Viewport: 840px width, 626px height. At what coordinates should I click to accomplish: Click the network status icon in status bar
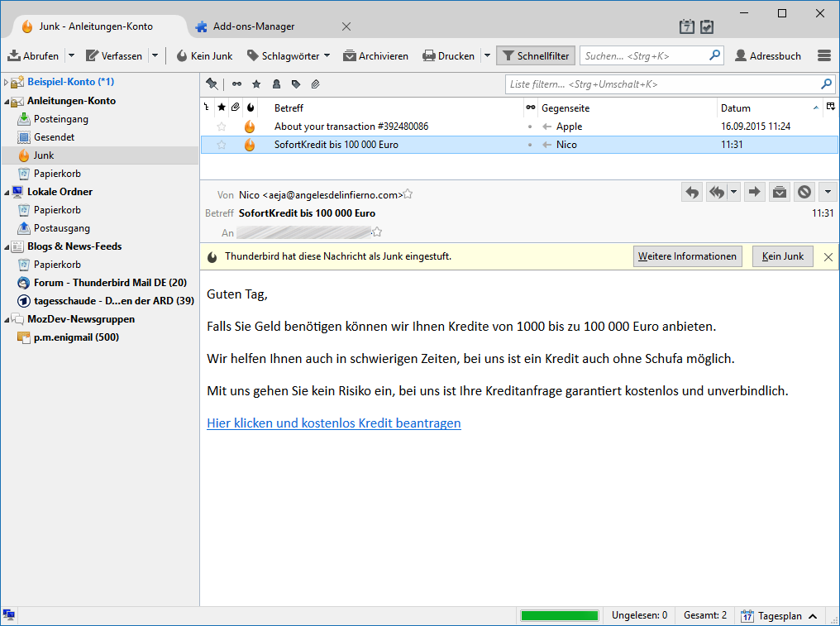coord(8,614)
